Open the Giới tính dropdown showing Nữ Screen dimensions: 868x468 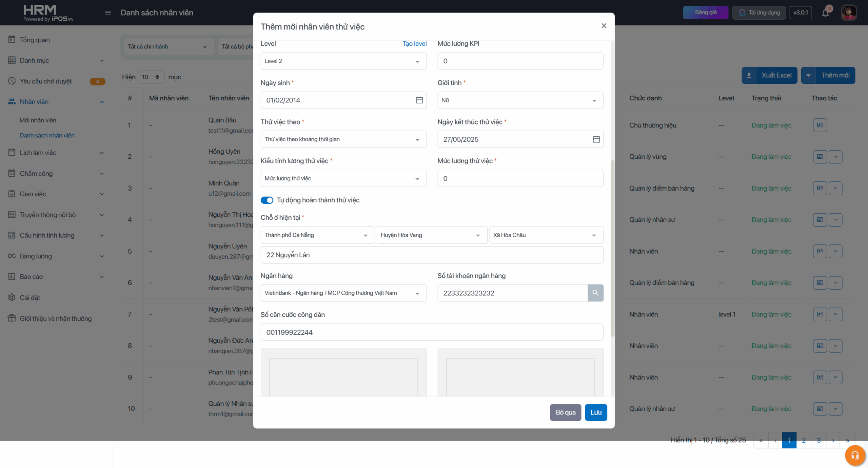click(x=520, y=100)
